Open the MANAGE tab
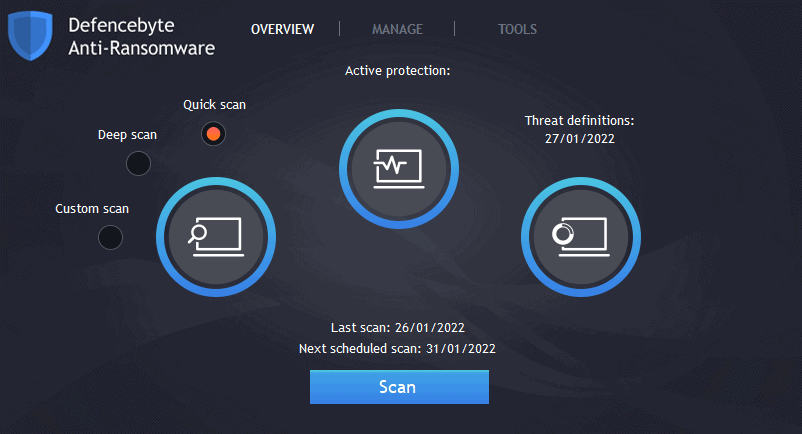This screenshot has height=434, width=802. point(397,29)
